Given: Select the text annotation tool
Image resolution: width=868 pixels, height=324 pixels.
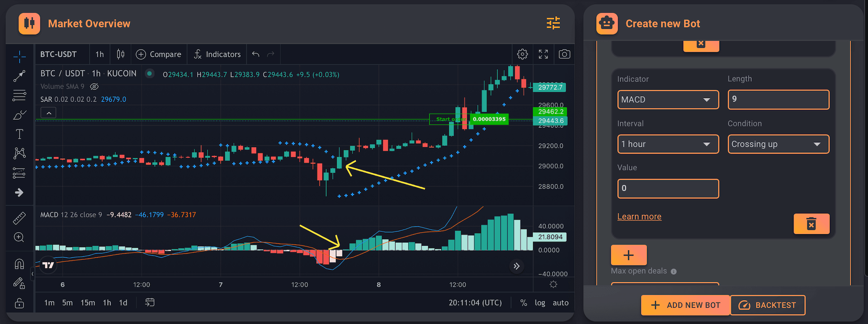Looking at the screenshot, I should pos(19,134).
